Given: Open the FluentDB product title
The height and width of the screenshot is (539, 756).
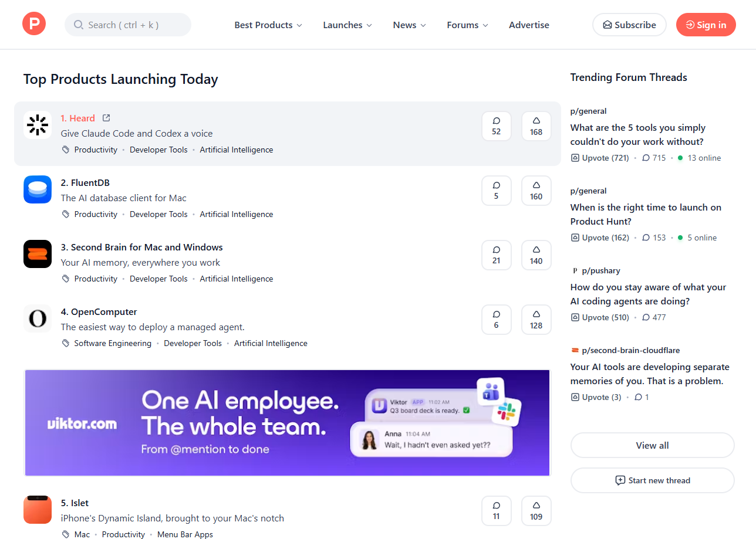Looking at the screenshot, I should click(85, 182).
